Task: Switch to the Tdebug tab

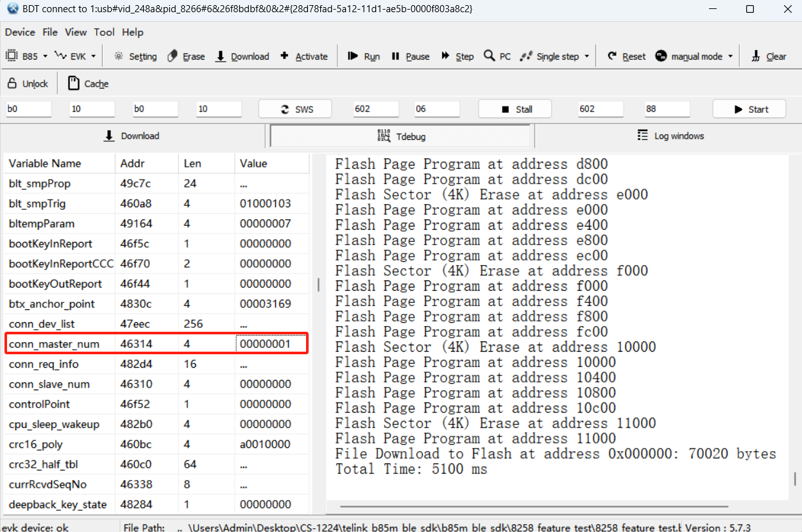Action: click(401, 136)
